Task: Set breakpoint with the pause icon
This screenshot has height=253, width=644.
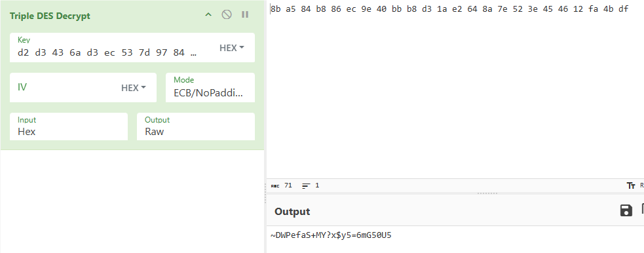Action: click(x=245, y=14)
